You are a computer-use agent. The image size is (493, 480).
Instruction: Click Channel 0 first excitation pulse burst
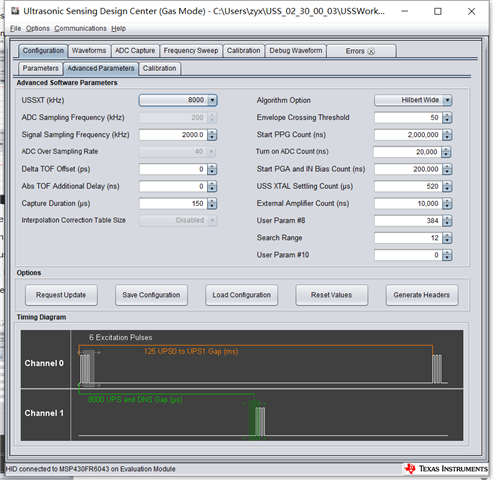coord(86,368)
